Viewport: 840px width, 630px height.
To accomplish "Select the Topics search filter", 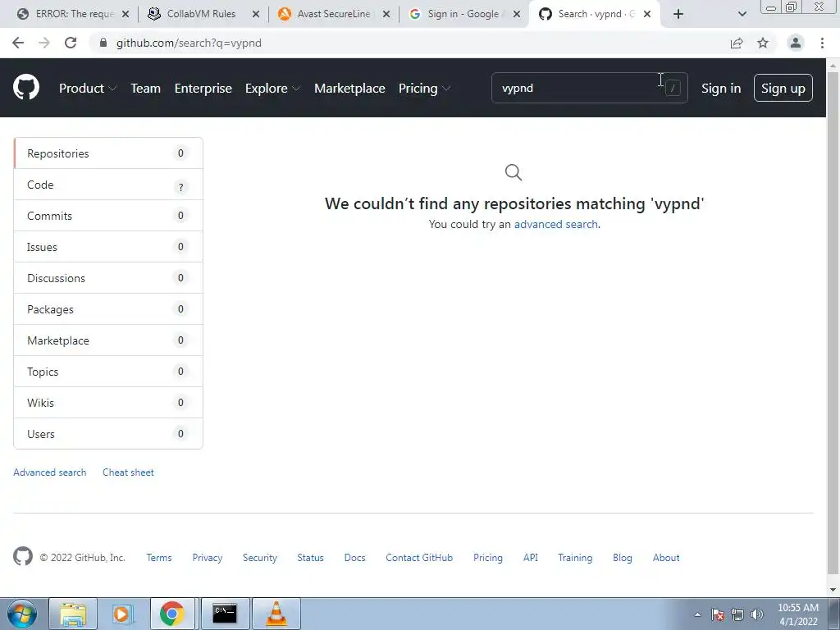I will coord(108,372).
